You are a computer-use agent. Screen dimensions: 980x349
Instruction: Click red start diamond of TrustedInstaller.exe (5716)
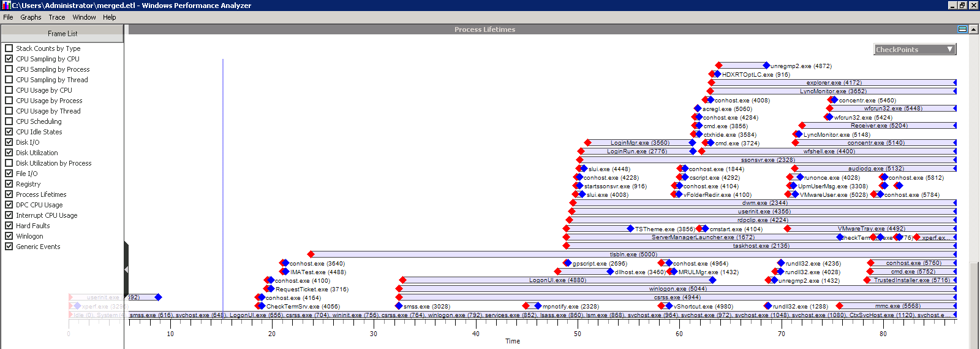867,280
